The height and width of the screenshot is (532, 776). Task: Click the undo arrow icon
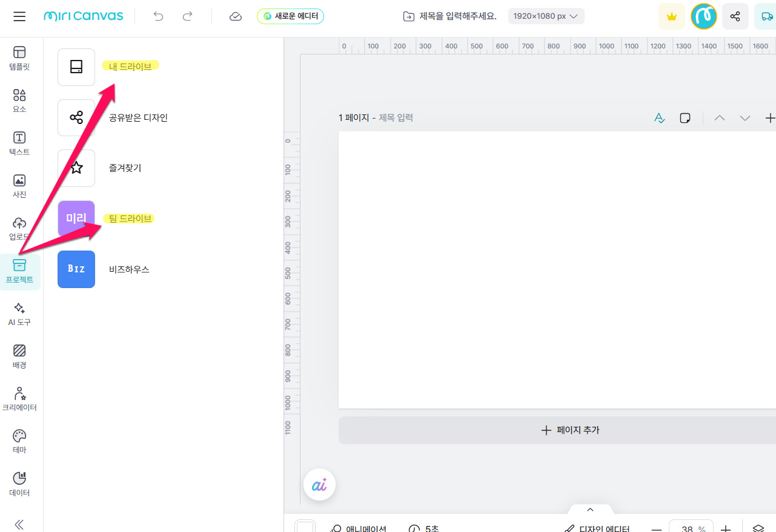point(159,16)
